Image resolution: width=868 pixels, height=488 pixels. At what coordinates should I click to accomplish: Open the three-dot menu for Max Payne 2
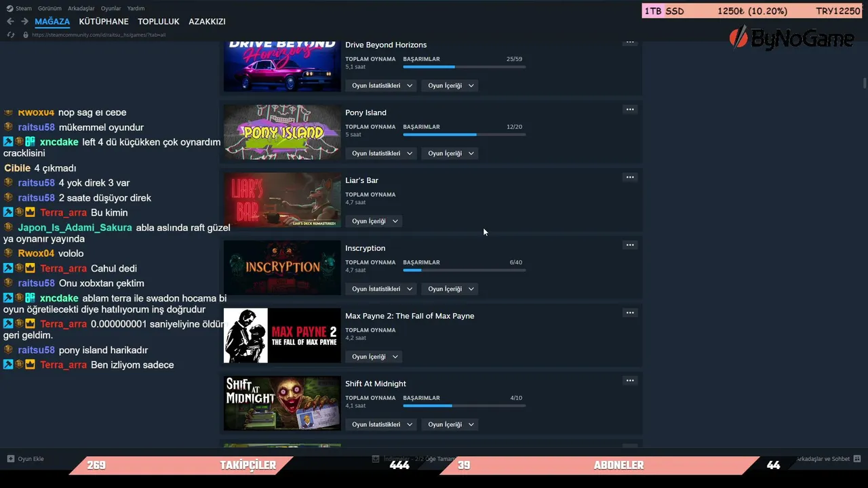click(630, 313)
